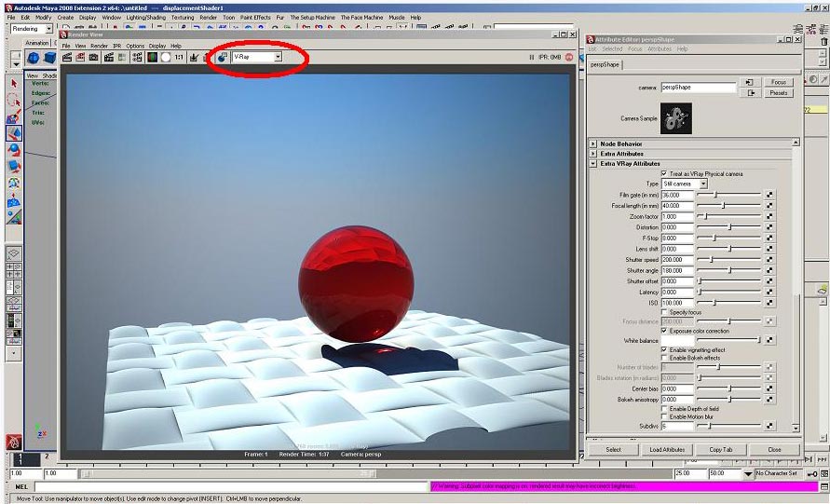Open the Paint Effects menu
Screen dimensions: 830x504
255,18
